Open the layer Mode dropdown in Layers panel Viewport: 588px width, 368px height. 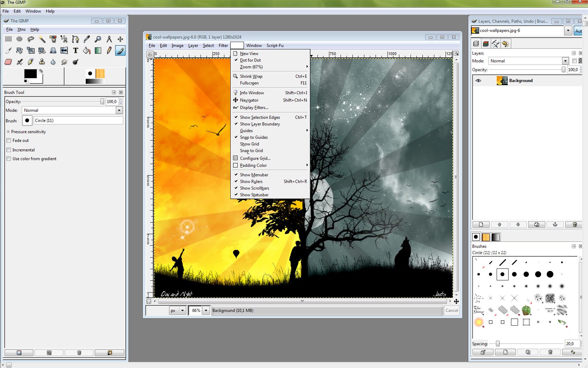(565, 61)
